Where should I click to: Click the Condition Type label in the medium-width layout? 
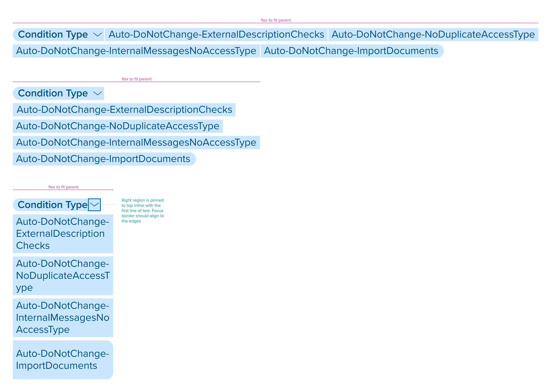(x=53, y=93)
